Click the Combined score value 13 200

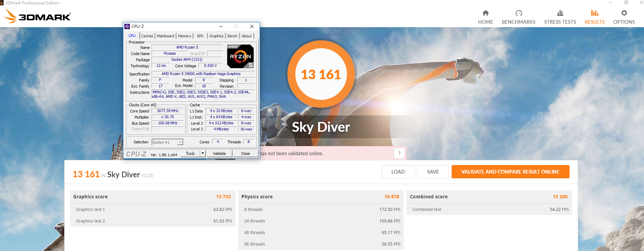[560, 197]
